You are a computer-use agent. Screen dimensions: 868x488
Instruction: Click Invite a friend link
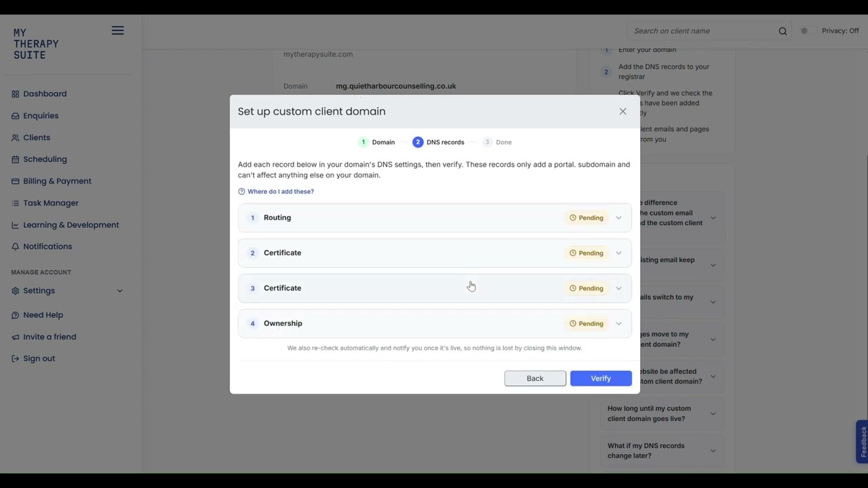[x=50, y=337]
